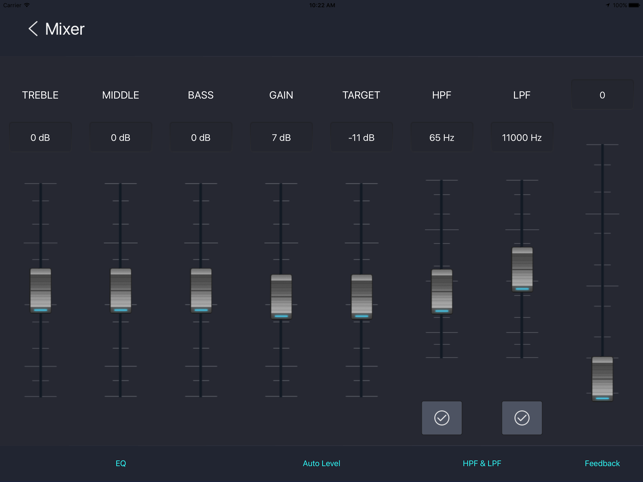
Task: Click the Gain slider handle
Action: [281, 297]
